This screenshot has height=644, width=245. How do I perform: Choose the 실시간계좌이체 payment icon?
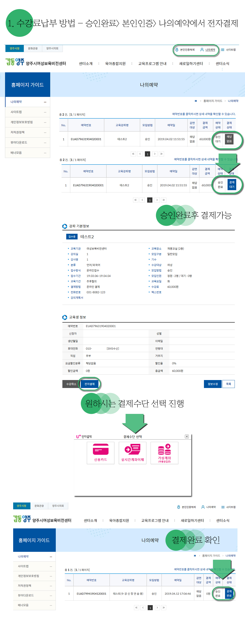click(132, 453)
